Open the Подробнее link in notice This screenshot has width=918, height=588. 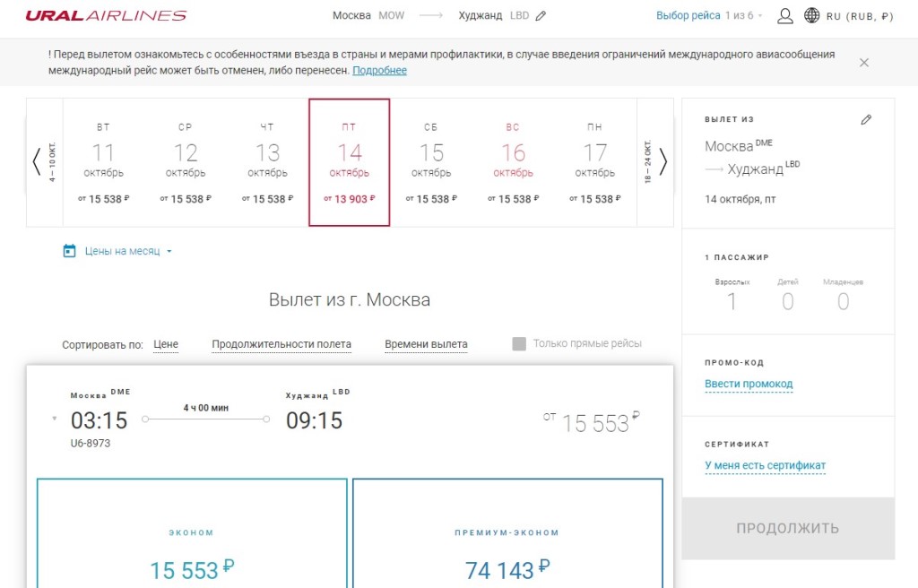point(379,70)
